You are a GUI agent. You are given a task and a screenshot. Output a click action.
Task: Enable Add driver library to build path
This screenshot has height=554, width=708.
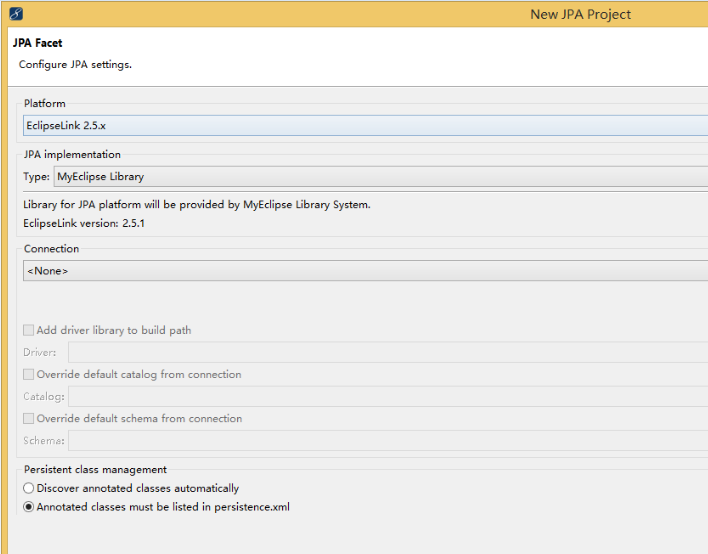pos(28,330)
